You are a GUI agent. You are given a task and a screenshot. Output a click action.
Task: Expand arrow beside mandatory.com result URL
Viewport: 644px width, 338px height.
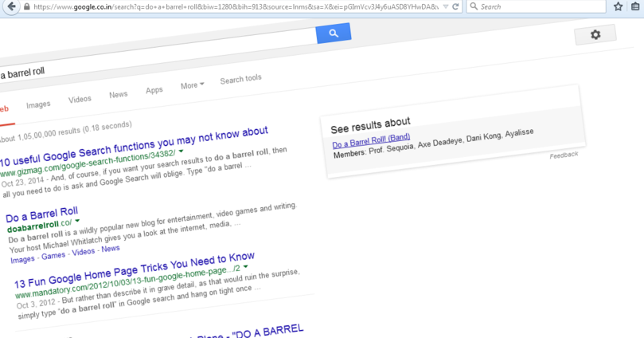coord(246,266)
